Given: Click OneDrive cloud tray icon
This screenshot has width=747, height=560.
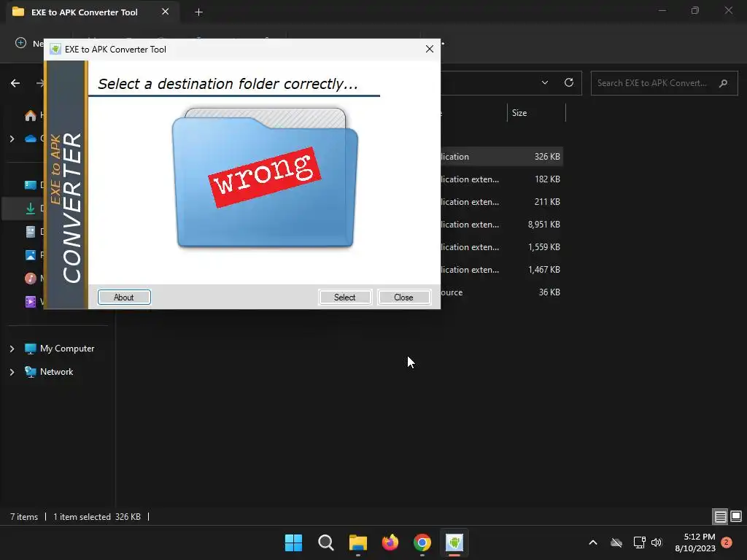Looking at the screenshot, I should tap(616, 542).
